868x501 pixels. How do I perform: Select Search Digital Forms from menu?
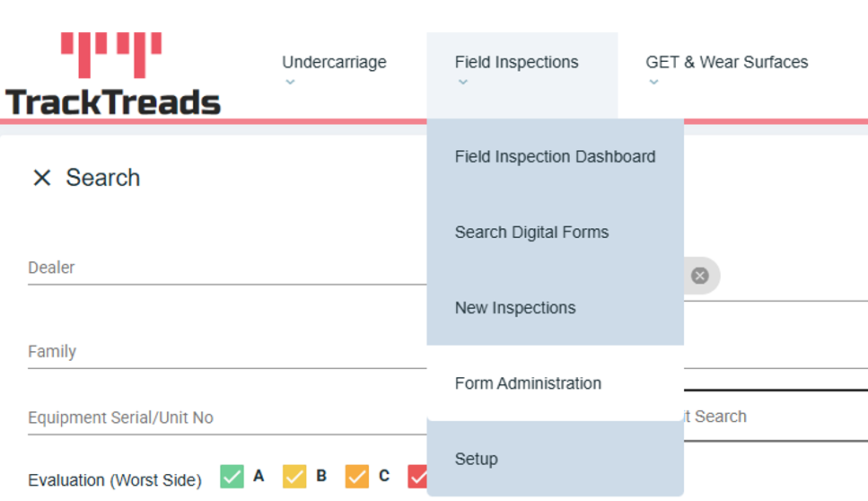click(x=531, y=232)
